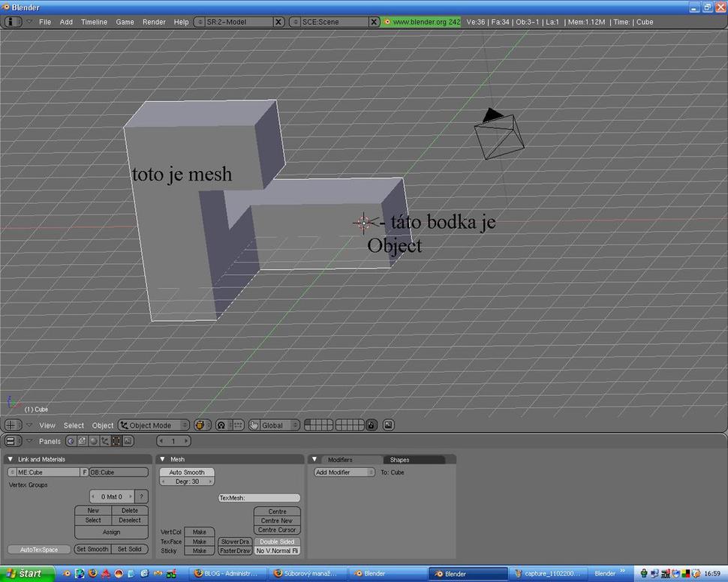
Task: Click the buttons window type icon
Action: [13, 441]
